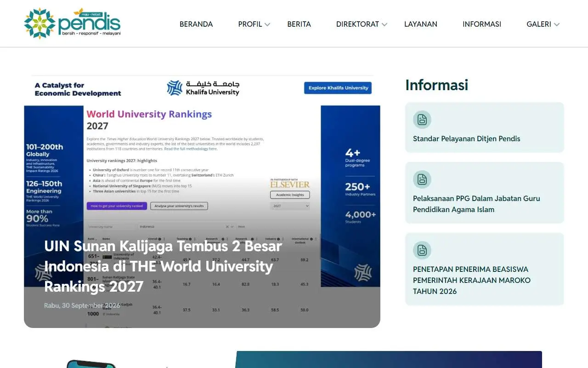Open the BERITA page from the navigation
588x368 pixels.
tap(299, 24)
